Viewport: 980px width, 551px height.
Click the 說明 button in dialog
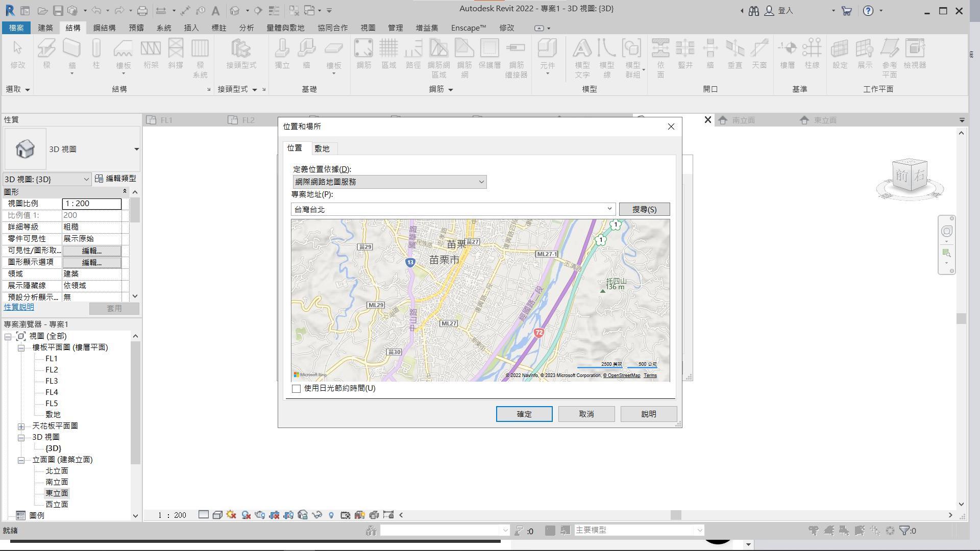click(649, 414)
